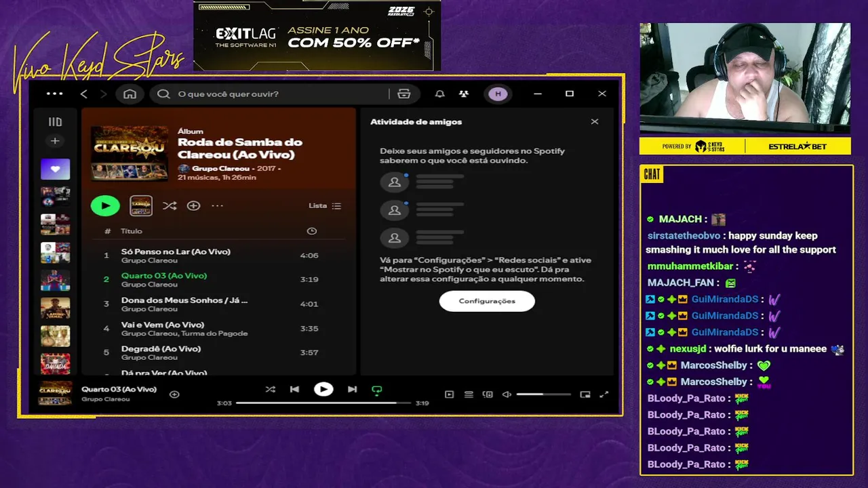Toggle the green repeat button
The width and height of the screenshot is (868, 488).
[377, 390]
